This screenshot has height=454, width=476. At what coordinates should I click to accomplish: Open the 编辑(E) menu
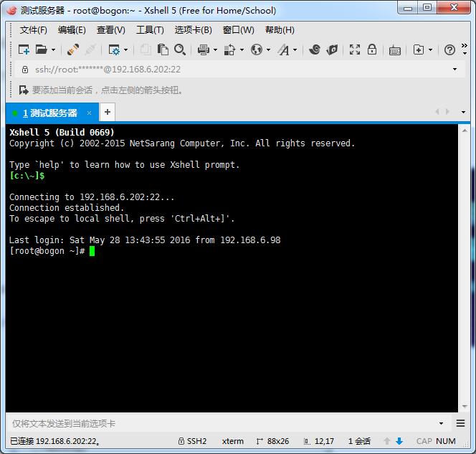tap(72, 30)
